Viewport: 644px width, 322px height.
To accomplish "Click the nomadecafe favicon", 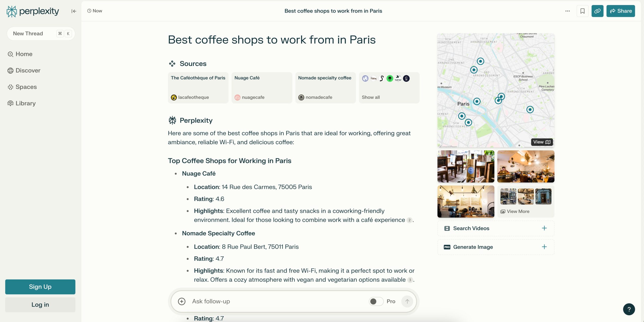I will [x=301, y=97].
